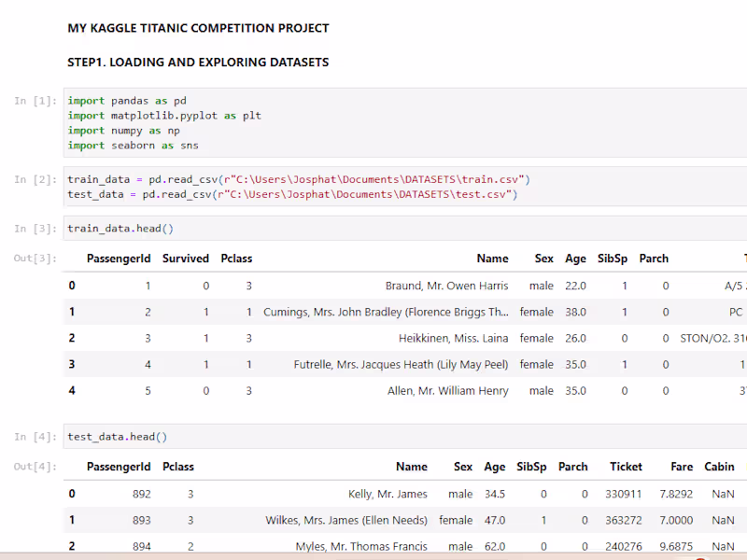Click the Out[4] output prompt

35,467
